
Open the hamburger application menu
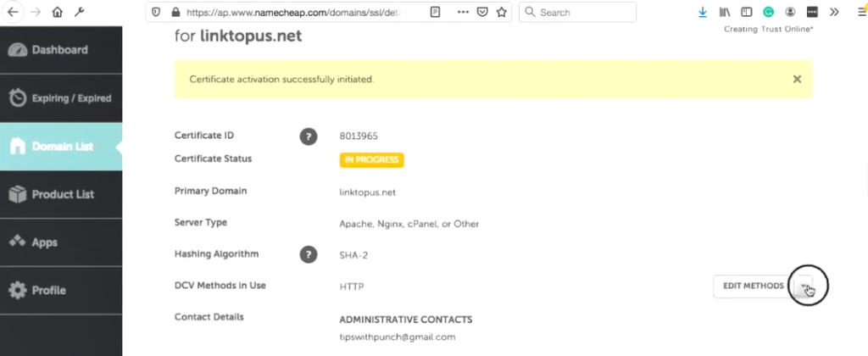click(862, 12)
